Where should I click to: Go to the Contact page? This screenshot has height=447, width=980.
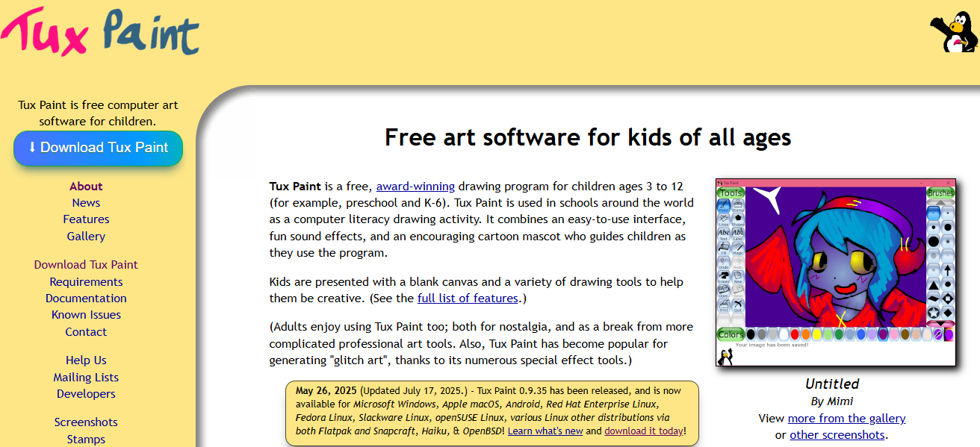tap(86, 332)
